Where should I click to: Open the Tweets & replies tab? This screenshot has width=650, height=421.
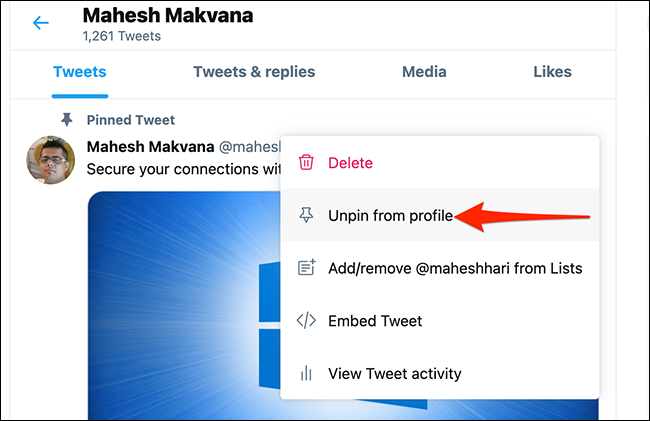pyautogui.click(x=254, y=72)
